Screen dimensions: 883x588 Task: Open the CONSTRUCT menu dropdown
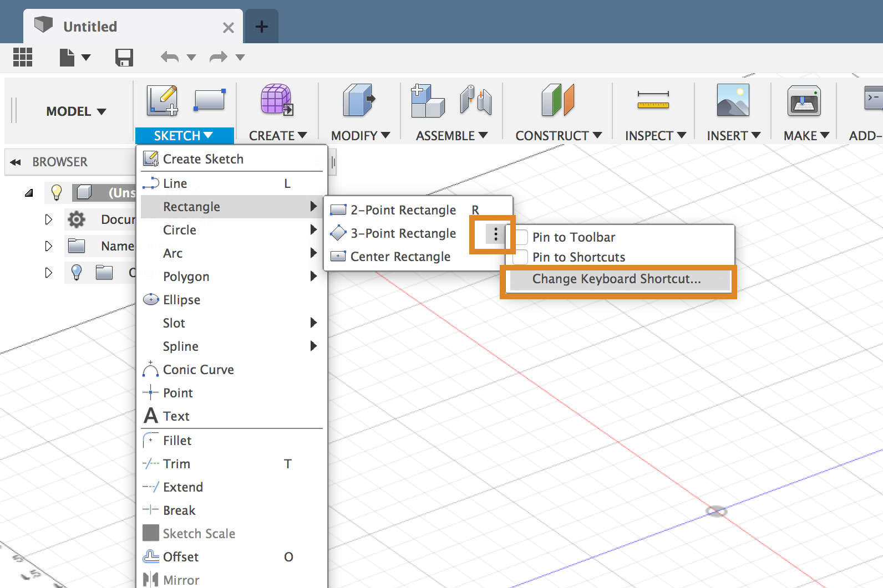(x=559, y=136)
